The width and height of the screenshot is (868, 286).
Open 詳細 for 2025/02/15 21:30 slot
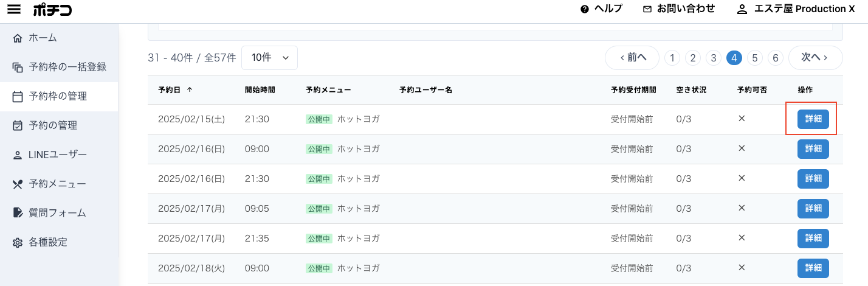point(813,119)
